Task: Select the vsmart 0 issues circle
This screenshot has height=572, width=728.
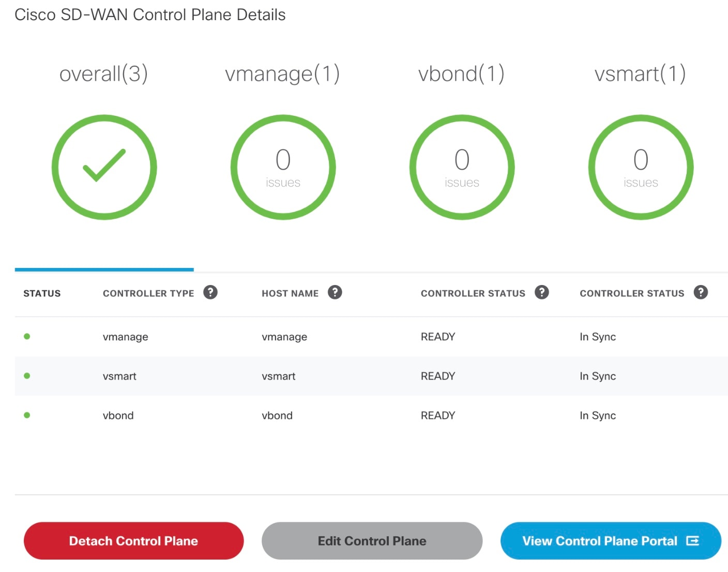Action: [641, 167]
